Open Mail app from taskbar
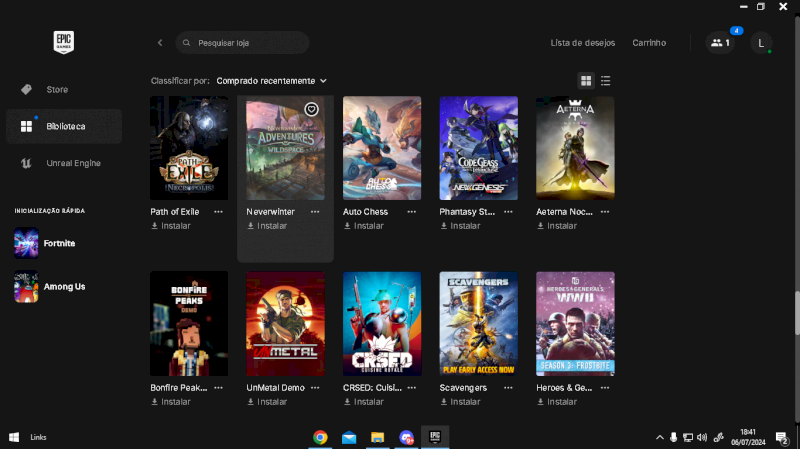The image size is (800, 449). pos(349,437)
